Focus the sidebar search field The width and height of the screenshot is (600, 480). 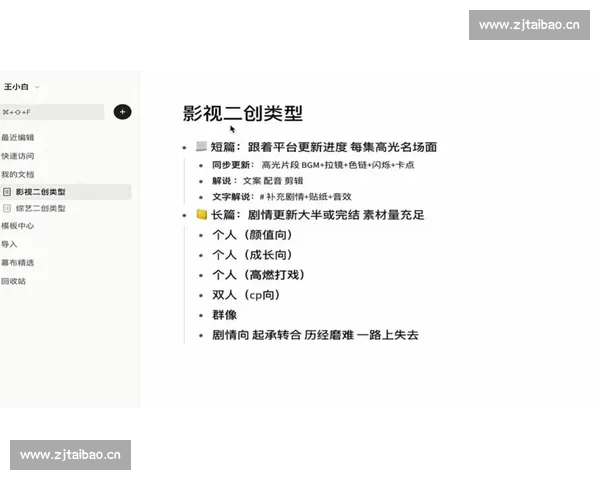tap(52, 112)
